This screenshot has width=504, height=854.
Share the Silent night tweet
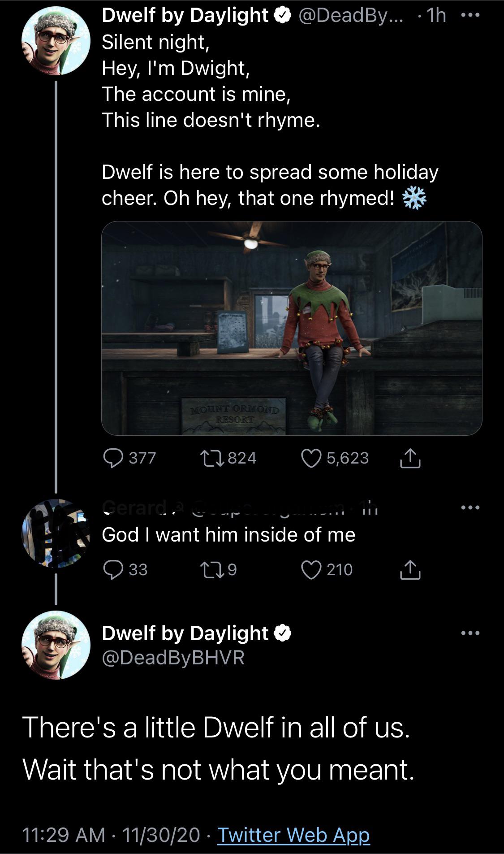click(x=410, y=458)
